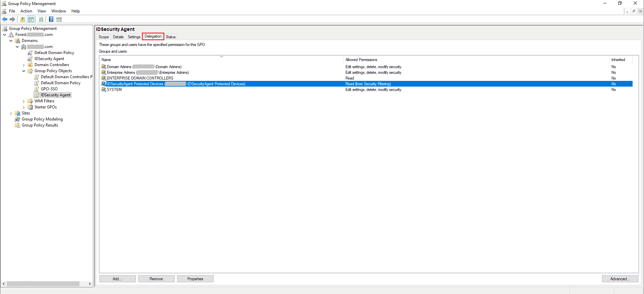Click the root Group Policy Management tree icon
The height and width of the screenshot is (294, 644).
pyautogui.click(x=5, y=29)
